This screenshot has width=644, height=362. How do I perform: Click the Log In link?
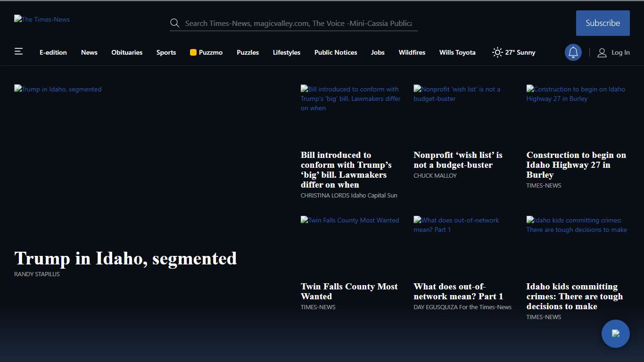click(x=620, y=52)
